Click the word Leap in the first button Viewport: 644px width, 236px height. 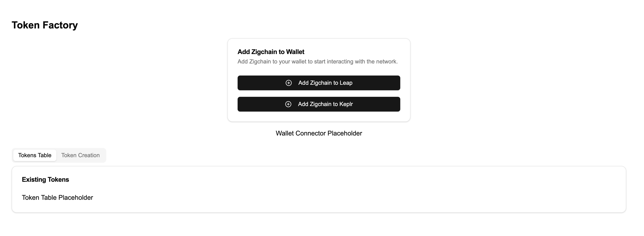pyautogui.click(x=346, y=83)
